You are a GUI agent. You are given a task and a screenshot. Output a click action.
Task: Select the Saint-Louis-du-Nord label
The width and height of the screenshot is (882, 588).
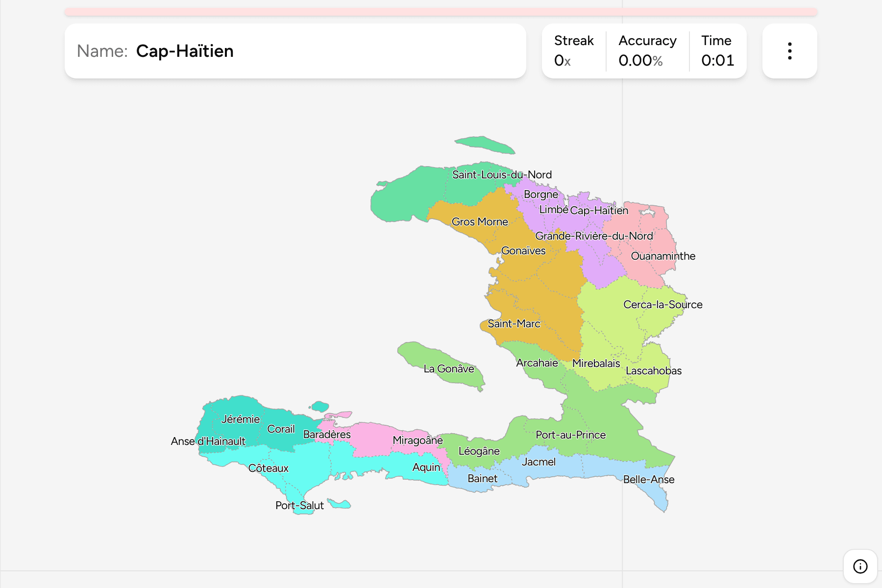(x=502, y=175)
